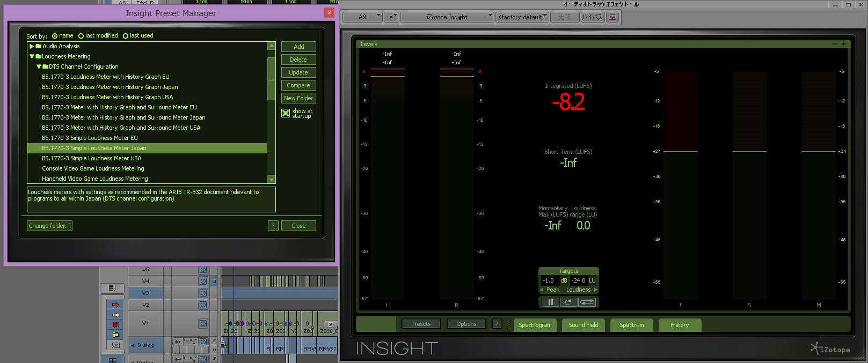Image resolution: width=868 pixels, height=363 pixels.
Task: Pause loudness metering with the pause icon
Action: tap(550, 302)
